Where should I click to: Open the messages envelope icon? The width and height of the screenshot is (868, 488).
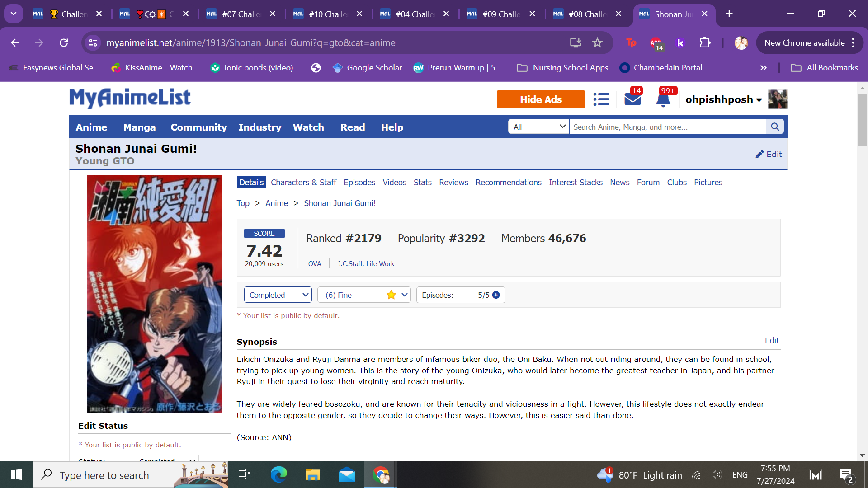[632, 99]
